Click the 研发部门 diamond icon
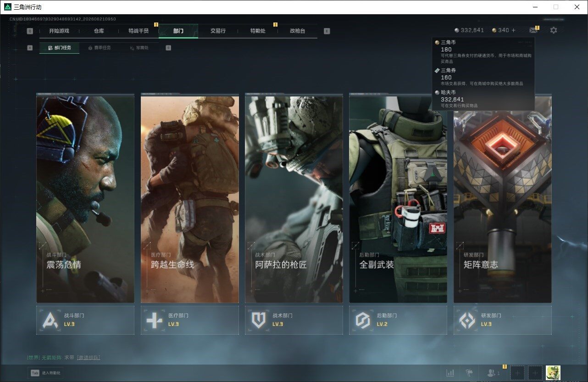This screenshot has width=588, height=382. coord(467,320)
